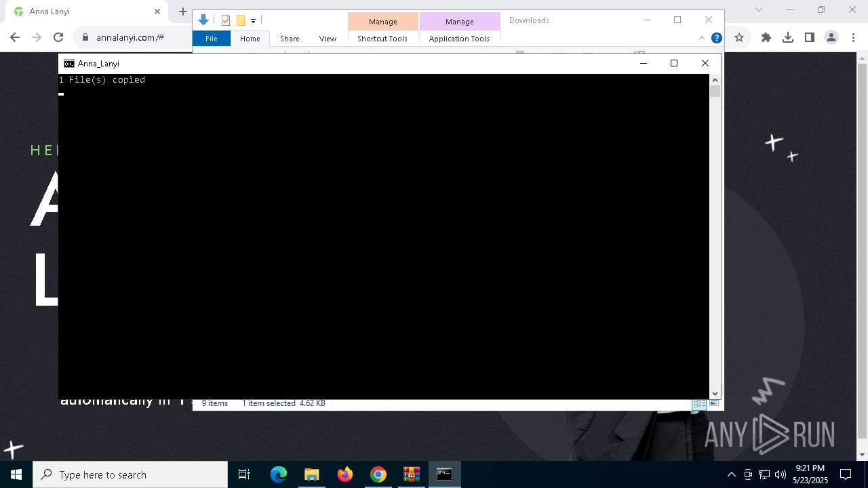Open File Explorer from taskbar
The image size is (868, 488).
[x=311, y=474]
